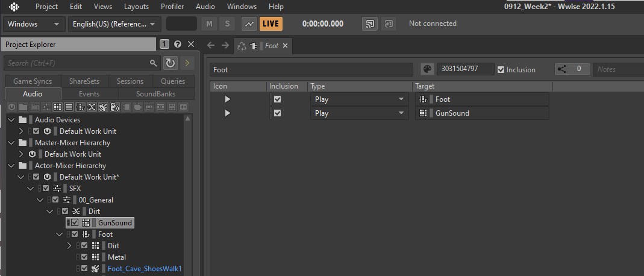The height and width of the screenshot is (276, 644).
Task: Collapse the Foot switch container
Action: [x=60, y=234]
